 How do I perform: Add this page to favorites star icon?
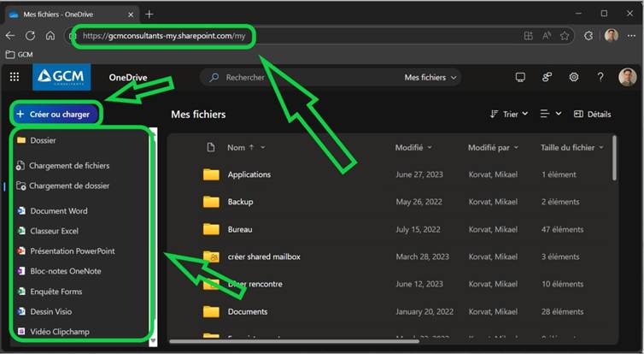point(565,36)
